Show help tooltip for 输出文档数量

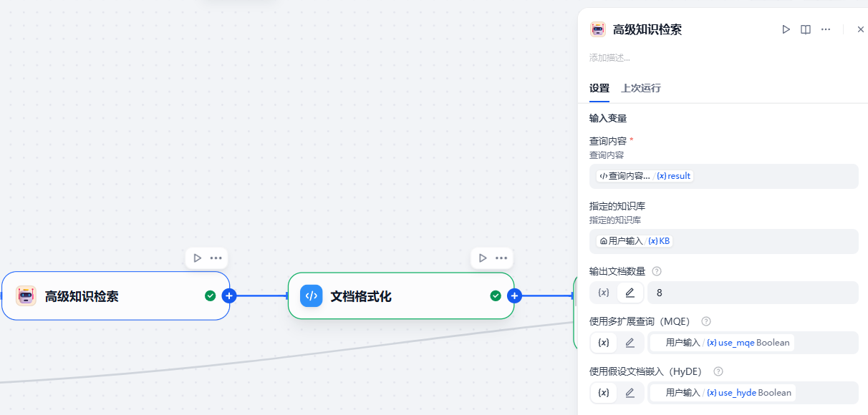[657, 271]
